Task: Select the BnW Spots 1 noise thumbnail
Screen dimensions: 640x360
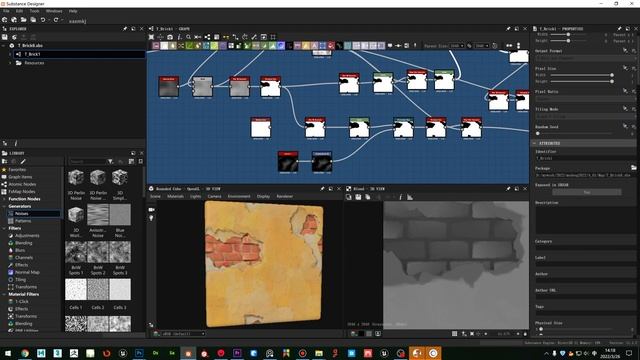Action: click(76, 251)
